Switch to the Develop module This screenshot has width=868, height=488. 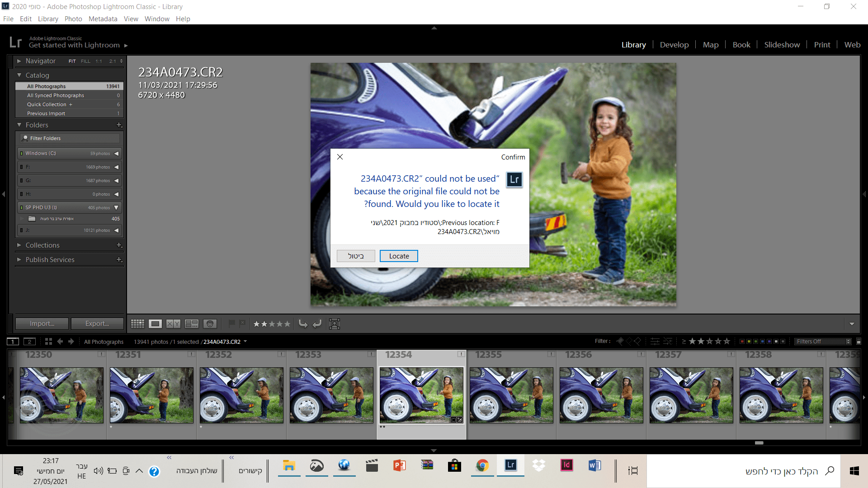[x=674, y=45]
